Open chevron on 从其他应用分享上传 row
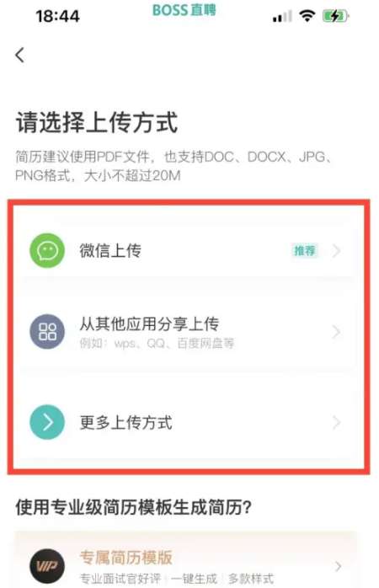Image resolution: width=379 pixels, height=588 pixels. click(336, 332)
